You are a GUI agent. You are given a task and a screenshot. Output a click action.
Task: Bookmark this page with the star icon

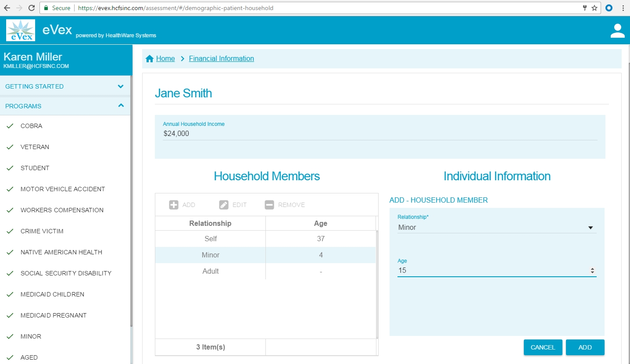coord(594,8)
